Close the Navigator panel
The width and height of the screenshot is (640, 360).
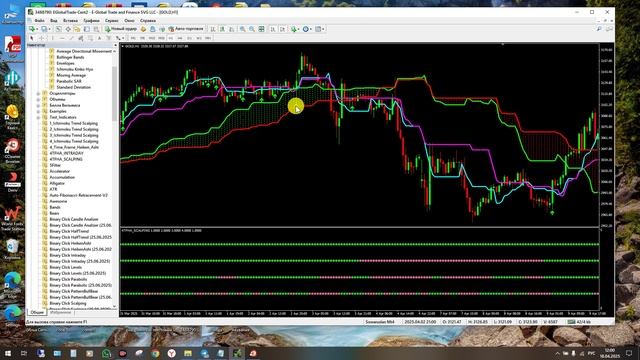115,45
